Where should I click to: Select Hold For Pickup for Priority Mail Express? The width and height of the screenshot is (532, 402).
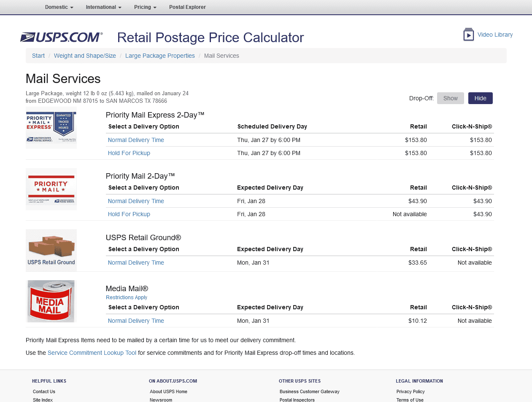pyautogui.click(x=129, y=153)
